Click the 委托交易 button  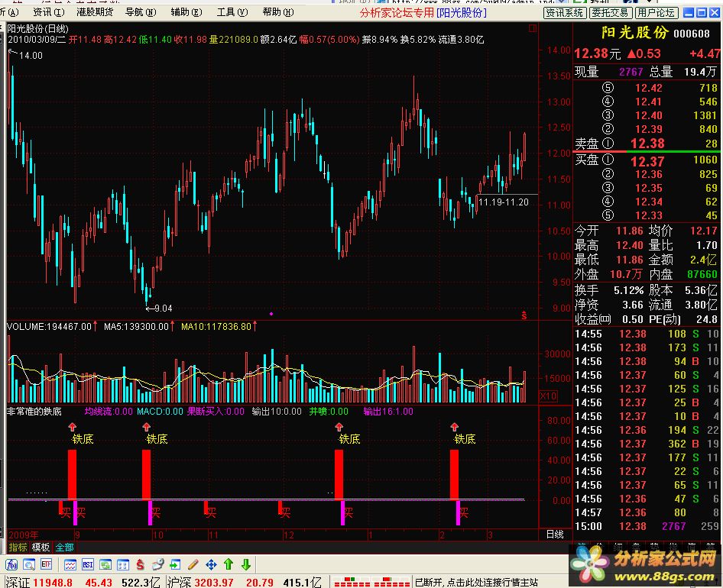click(610, 13)
